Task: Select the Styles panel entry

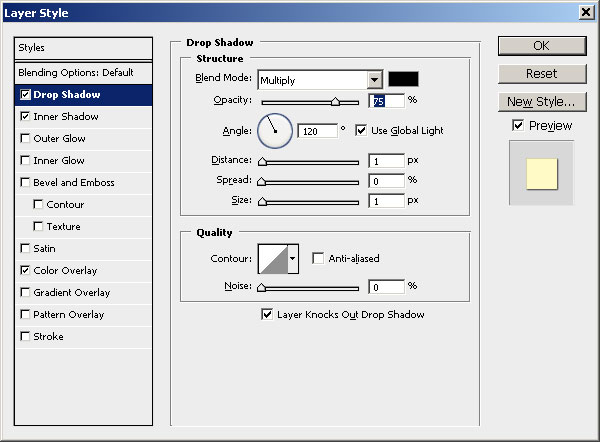Action: click(x=83, y=48)
